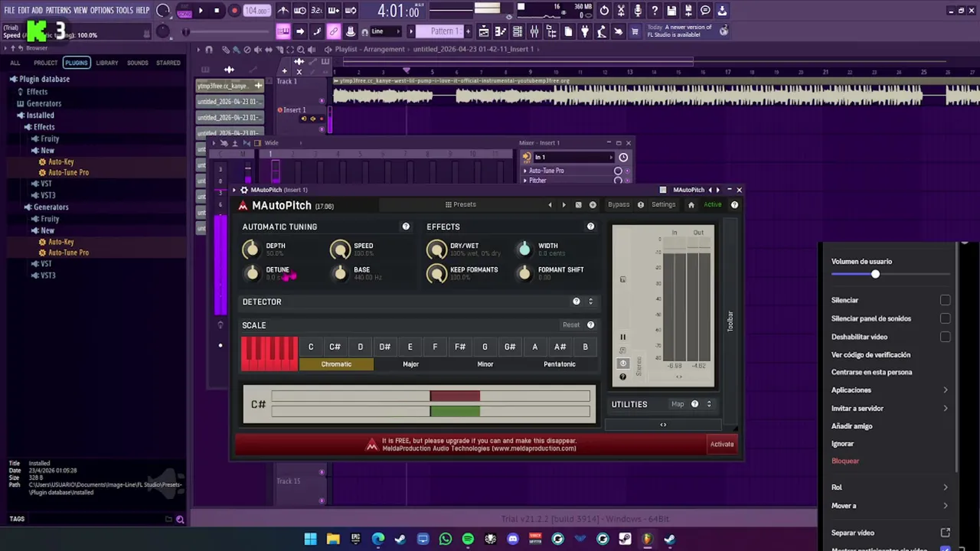
Task: Switch the browser to the SOUNDS tab
Action: point(138,63)
